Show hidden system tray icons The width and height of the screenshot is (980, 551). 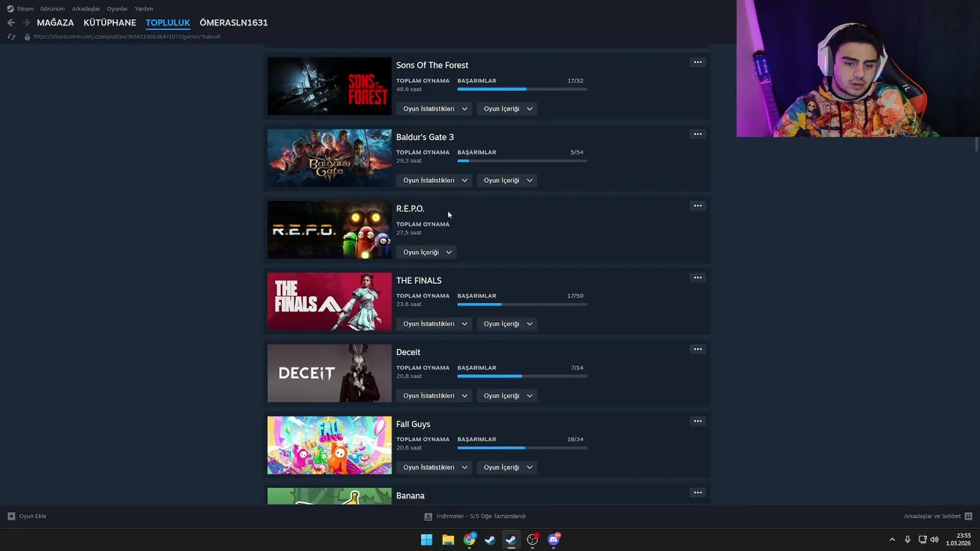click(x=892, y=540)
